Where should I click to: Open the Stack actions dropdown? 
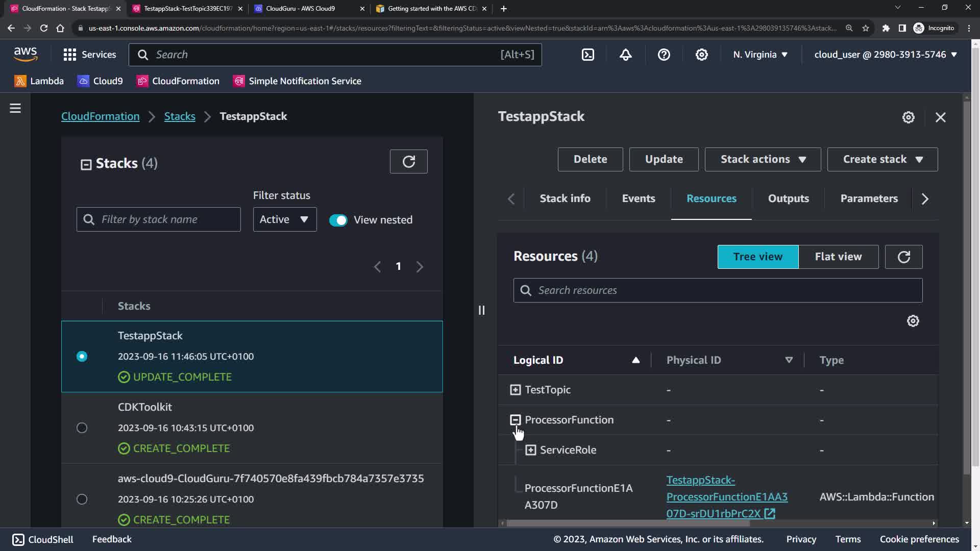pos(763,159)
